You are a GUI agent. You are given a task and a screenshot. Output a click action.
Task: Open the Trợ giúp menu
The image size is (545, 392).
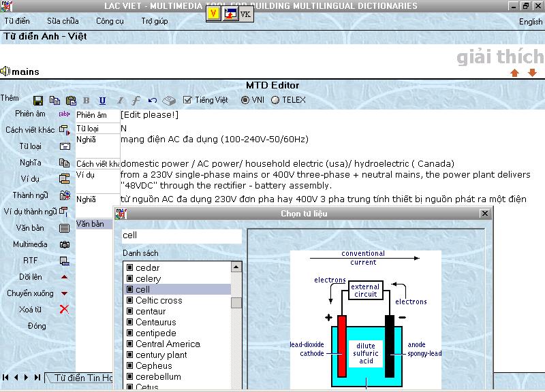(155, 21)
